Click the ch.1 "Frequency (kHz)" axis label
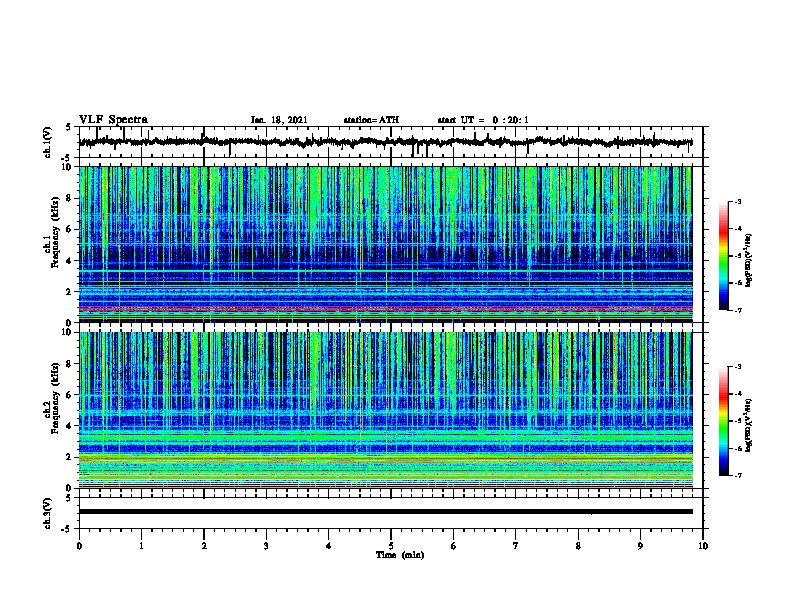Viewport: 792px width, 612px height. pos(55,232)
